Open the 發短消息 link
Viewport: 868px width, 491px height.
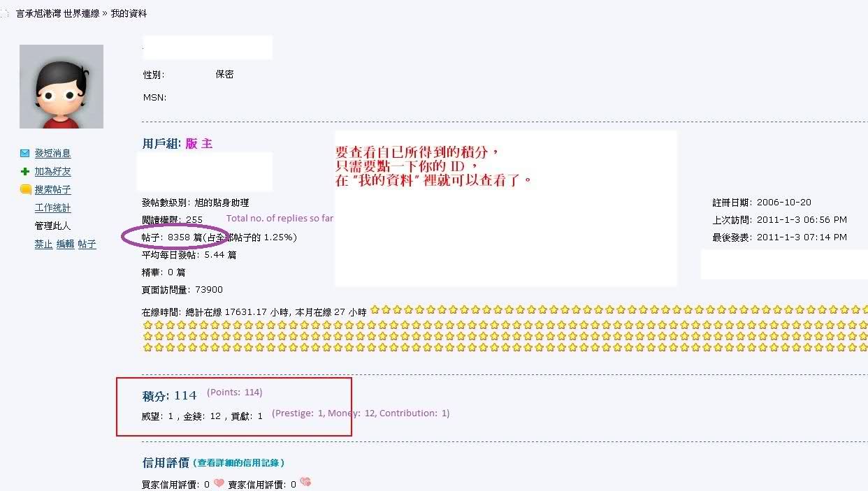click(53, 153)
